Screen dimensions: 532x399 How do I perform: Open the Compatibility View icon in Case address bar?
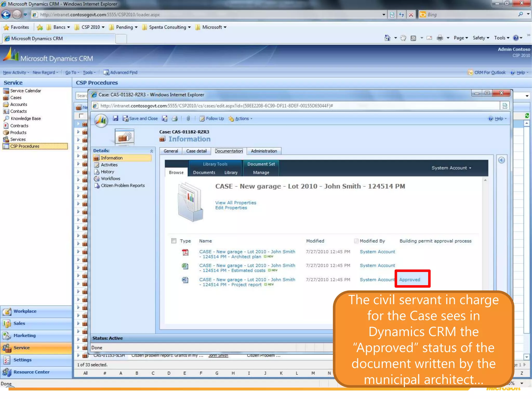tap(505, 106)
